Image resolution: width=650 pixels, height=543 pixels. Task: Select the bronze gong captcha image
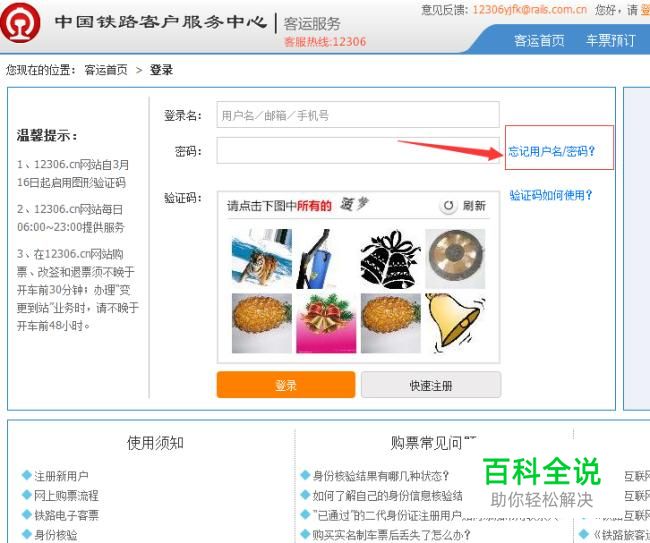(x=455, y=259)
